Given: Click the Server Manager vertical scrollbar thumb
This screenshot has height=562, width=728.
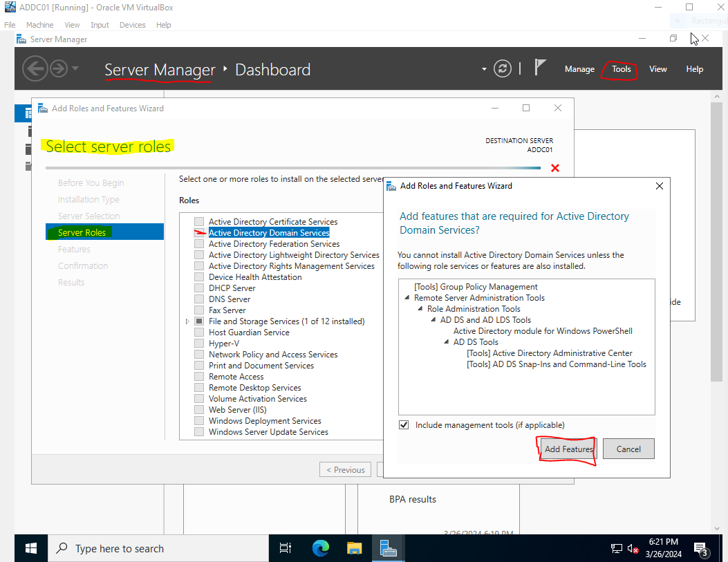Looking at the screenshot, I should tap(716, 241).
